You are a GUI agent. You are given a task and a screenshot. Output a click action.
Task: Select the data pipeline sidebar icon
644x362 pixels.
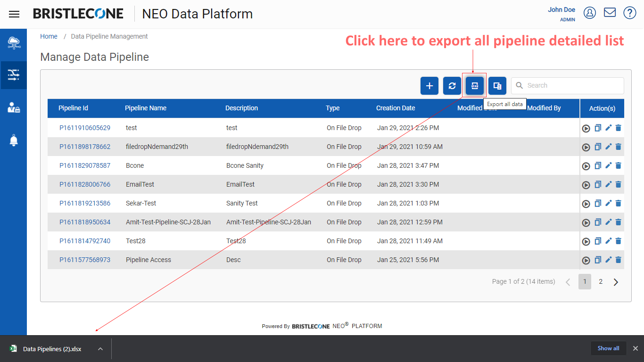click(x=14, y=75)
